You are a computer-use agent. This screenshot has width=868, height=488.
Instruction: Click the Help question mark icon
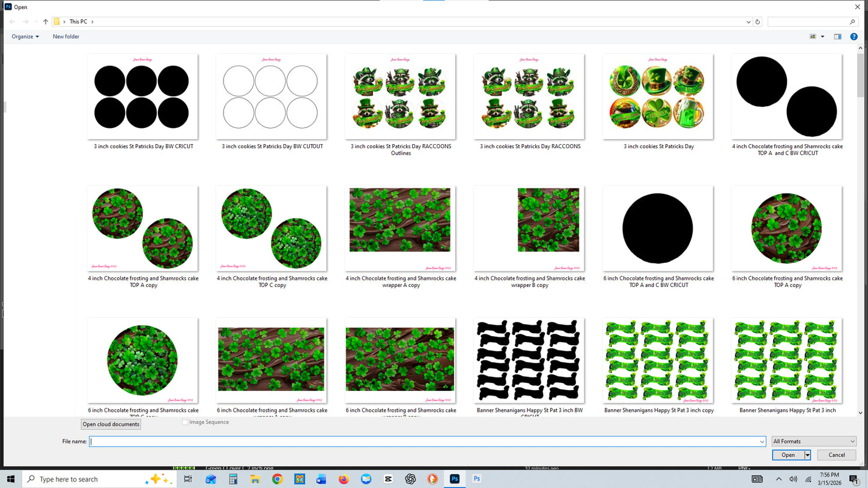click(854, 36)
